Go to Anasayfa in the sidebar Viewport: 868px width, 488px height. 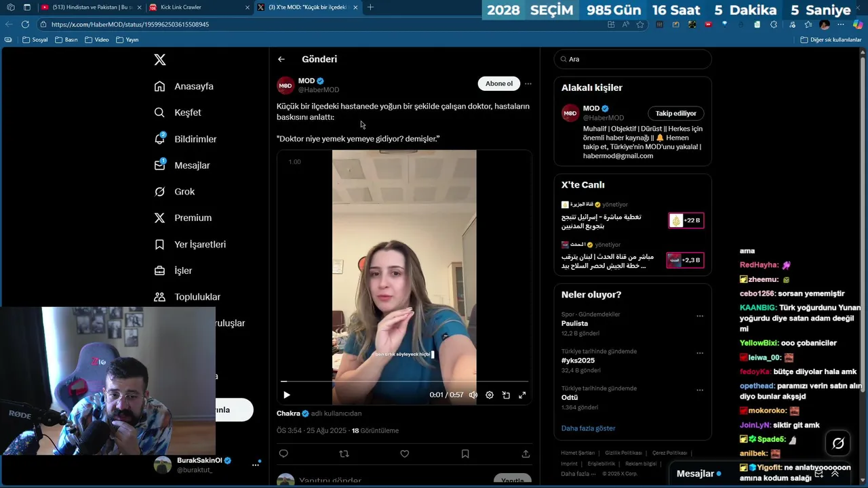184,86
